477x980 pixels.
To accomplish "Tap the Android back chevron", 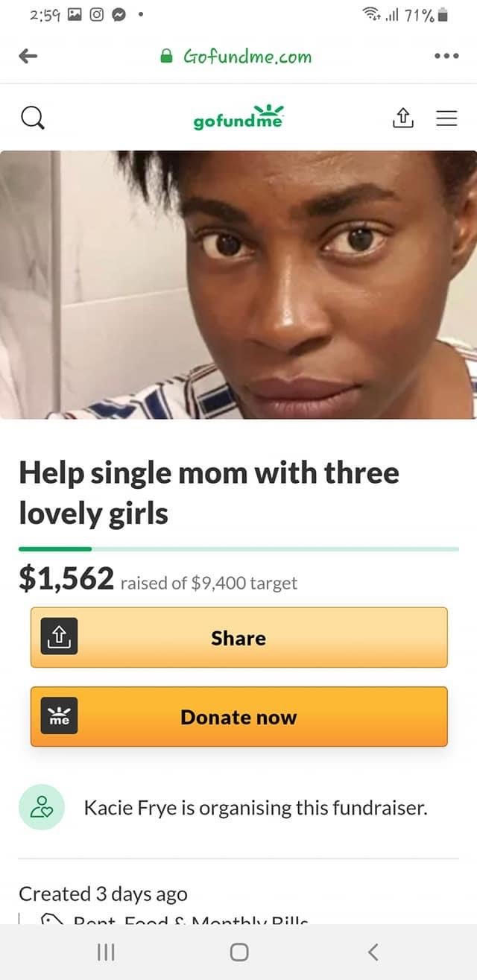I will pyautogui.click(x=373, y=952).
